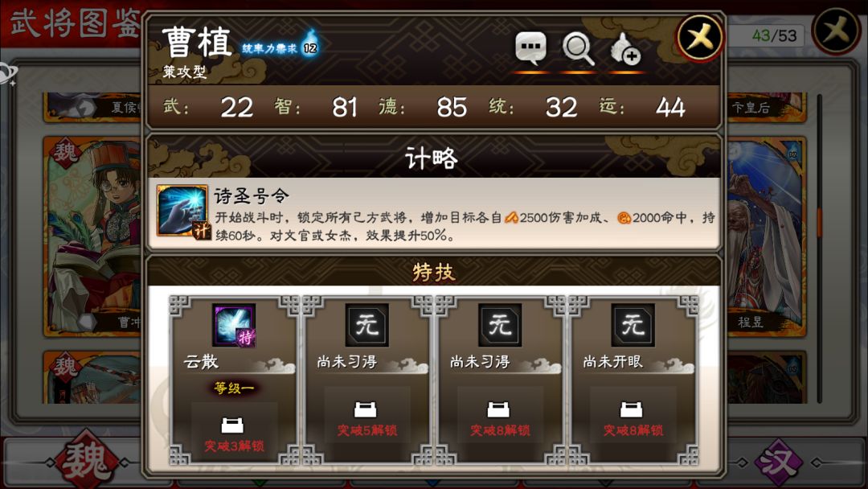Click the magnifying glass inspect icon
Image resolution: width=868 pixels, height=489 pixels.
[579, 49]
